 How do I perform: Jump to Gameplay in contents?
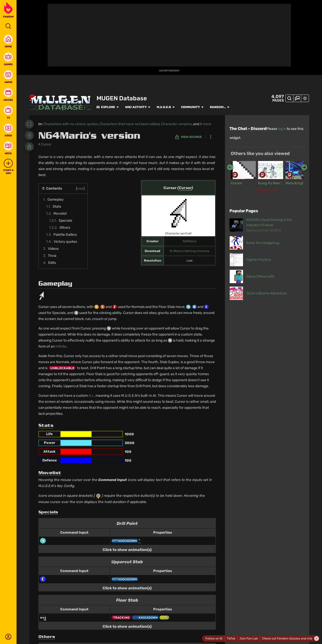[x=55, y=199]
